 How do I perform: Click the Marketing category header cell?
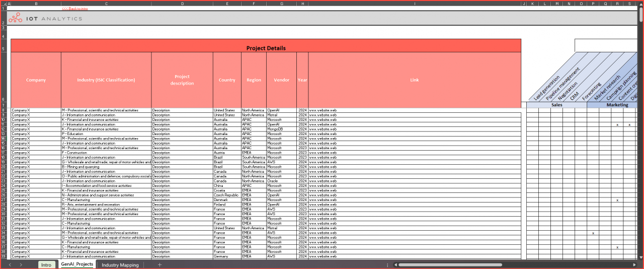pyautogui.click(x=617, y=105)
